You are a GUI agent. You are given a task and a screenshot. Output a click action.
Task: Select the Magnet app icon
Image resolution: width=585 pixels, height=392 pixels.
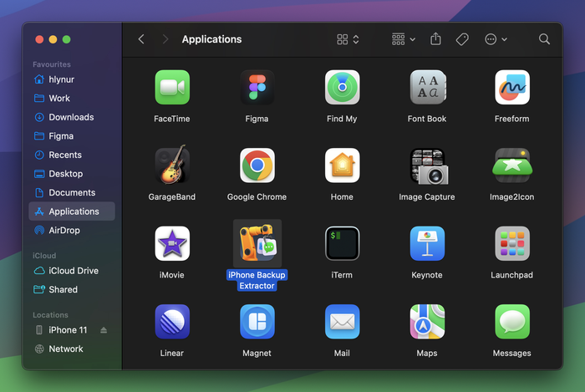tap(257, 322)
